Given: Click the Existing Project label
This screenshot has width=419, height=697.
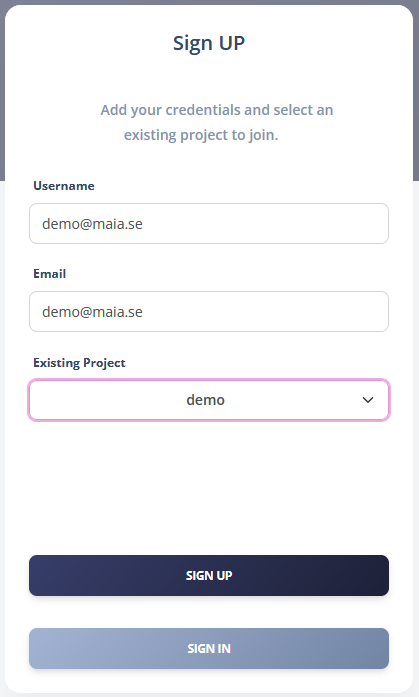Looking at the screenshot, I should 79,363.
